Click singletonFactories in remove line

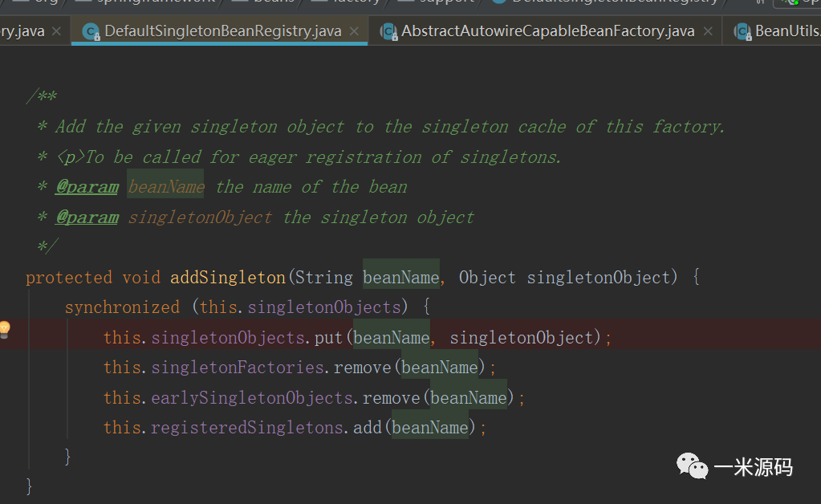(x=238, y=368)
